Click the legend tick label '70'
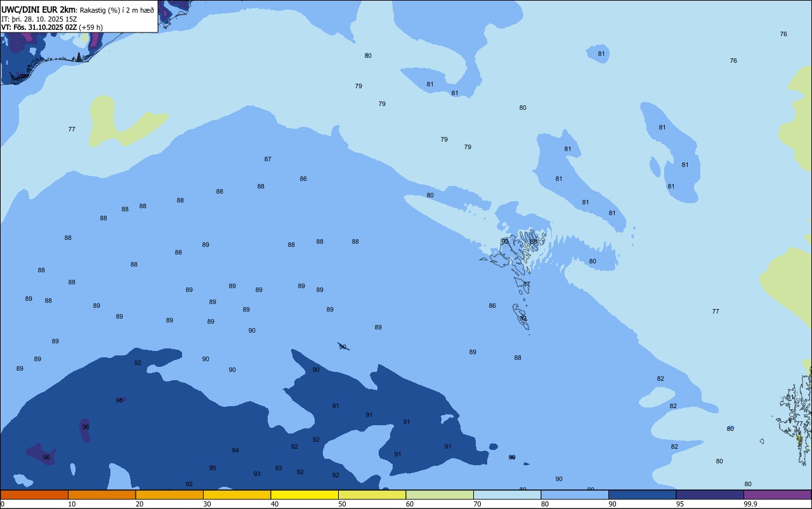Screen dimensions: 812x509 pyautogui.click(x=477, y=504)
